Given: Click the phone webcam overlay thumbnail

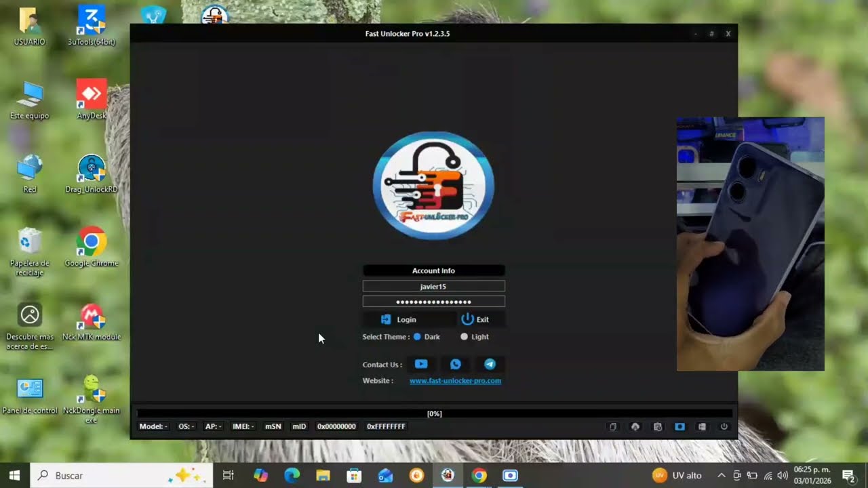Looking at the screenshot, I should (x=750, y=244).
